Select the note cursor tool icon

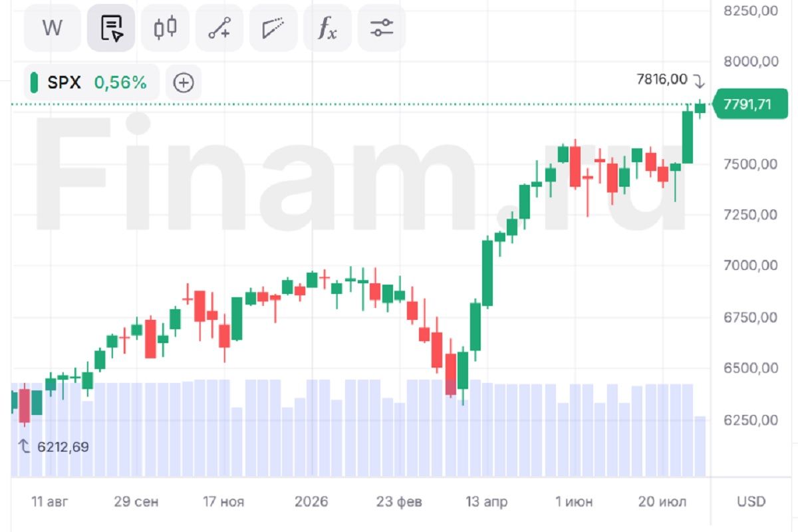(x=111, y=28)
